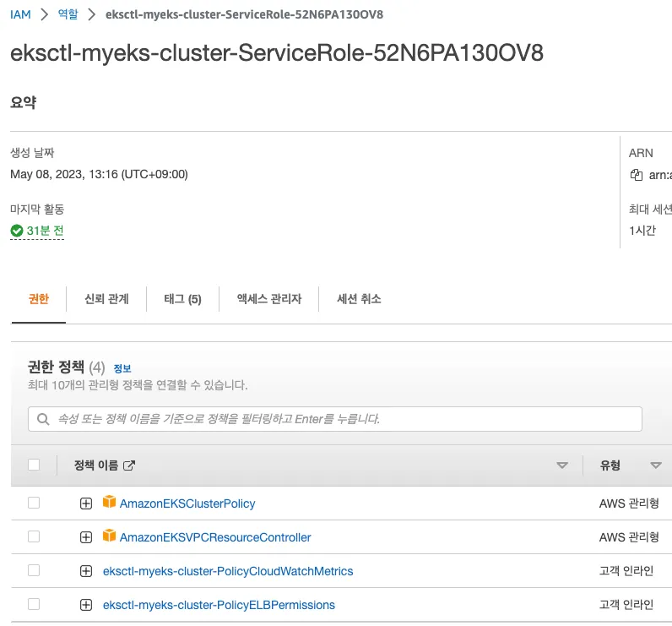Viewport: 672px width, 626px height.
Task: Focus the policy filter search field
Action: (335, 419)
